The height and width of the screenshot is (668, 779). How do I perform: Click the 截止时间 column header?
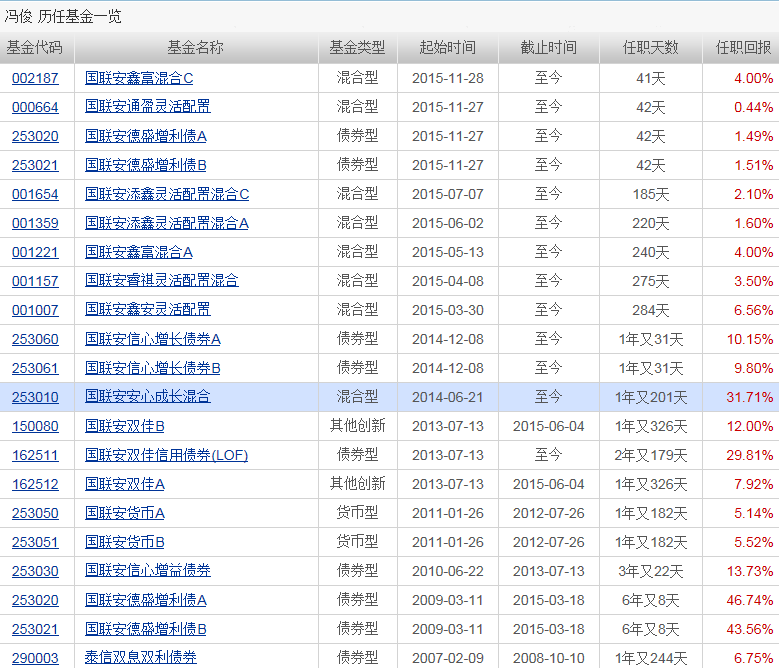[548, 48]
